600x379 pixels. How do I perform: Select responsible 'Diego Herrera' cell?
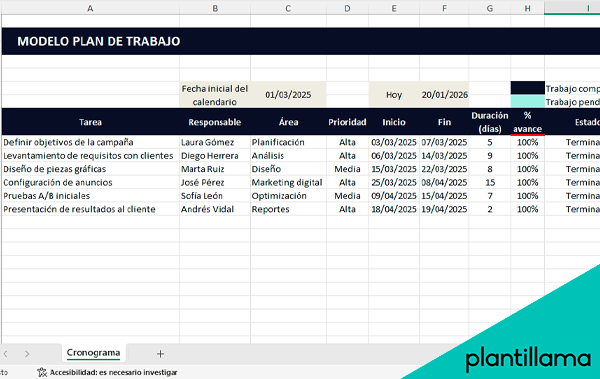[x=215, y=156]
